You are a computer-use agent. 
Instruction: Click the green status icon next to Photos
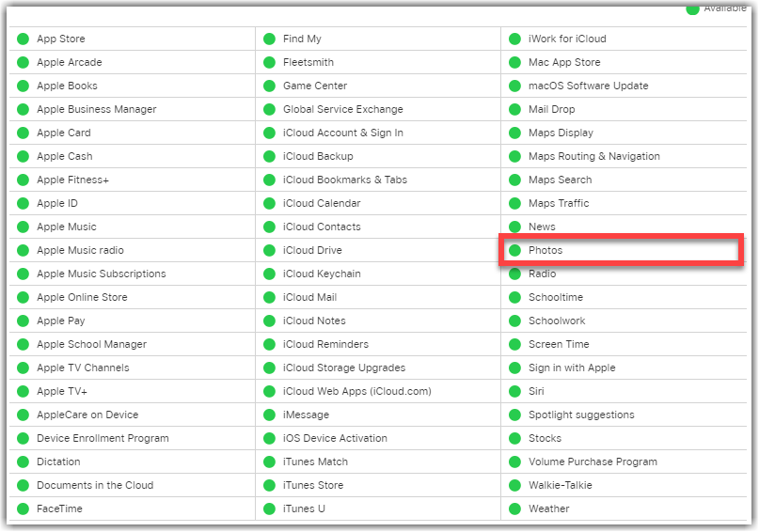pos(514,251)
